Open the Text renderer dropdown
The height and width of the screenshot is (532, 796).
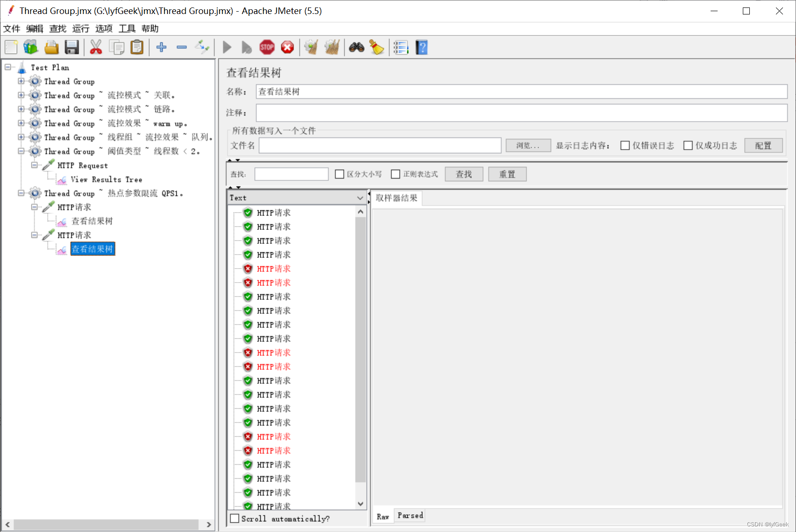297,198
